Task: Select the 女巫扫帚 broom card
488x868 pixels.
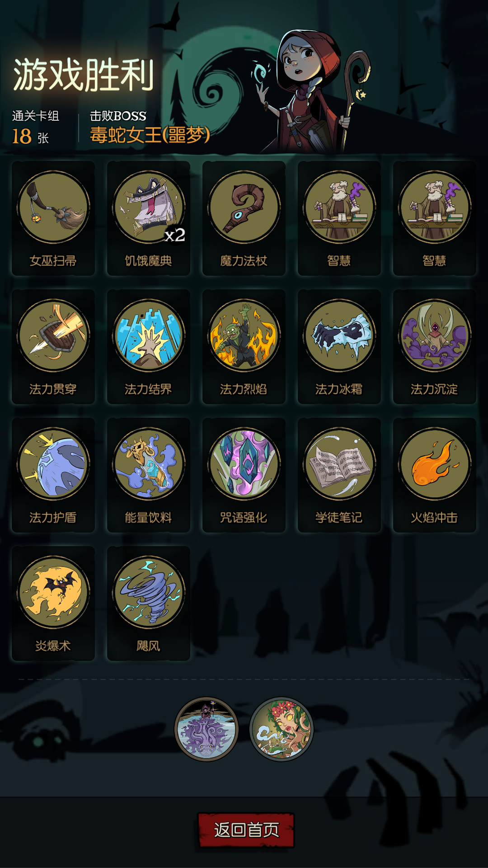Action: coord(53,218)
